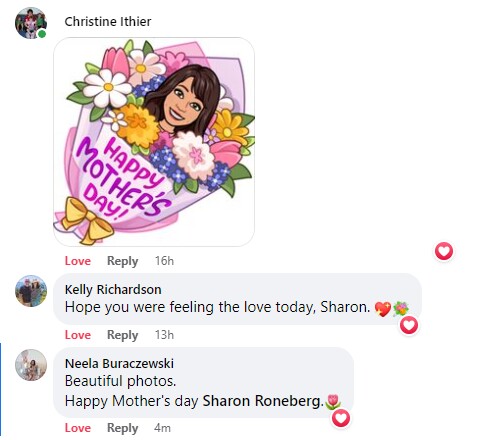Toggle Love on Kelly Richardson's comment

click(78, 335)
